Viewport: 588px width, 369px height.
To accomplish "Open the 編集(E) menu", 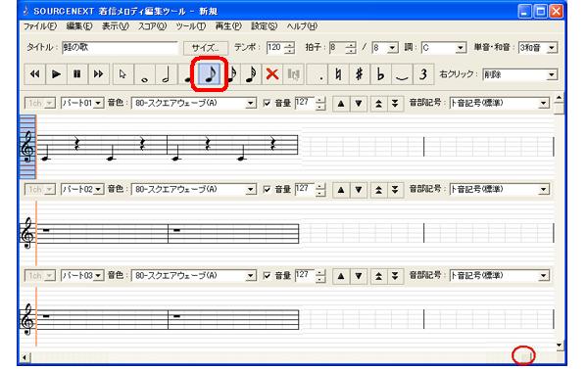I will click(79, 26).
